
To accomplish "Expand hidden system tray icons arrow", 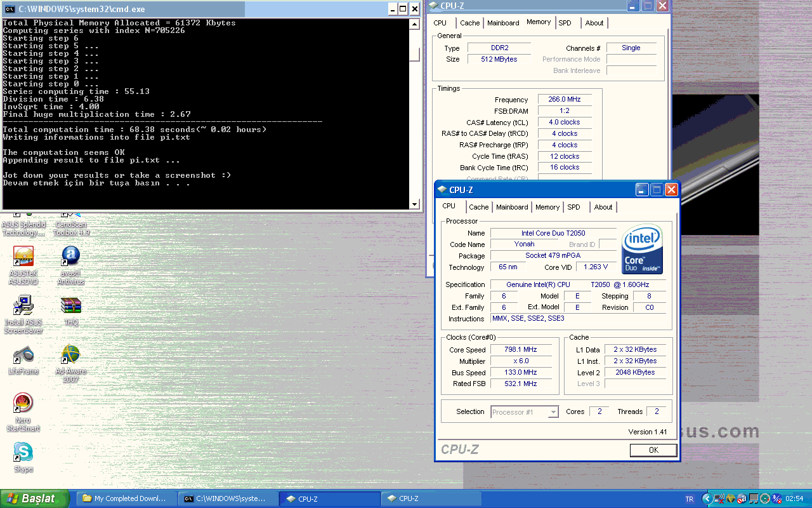I will [x=707, y=498].
